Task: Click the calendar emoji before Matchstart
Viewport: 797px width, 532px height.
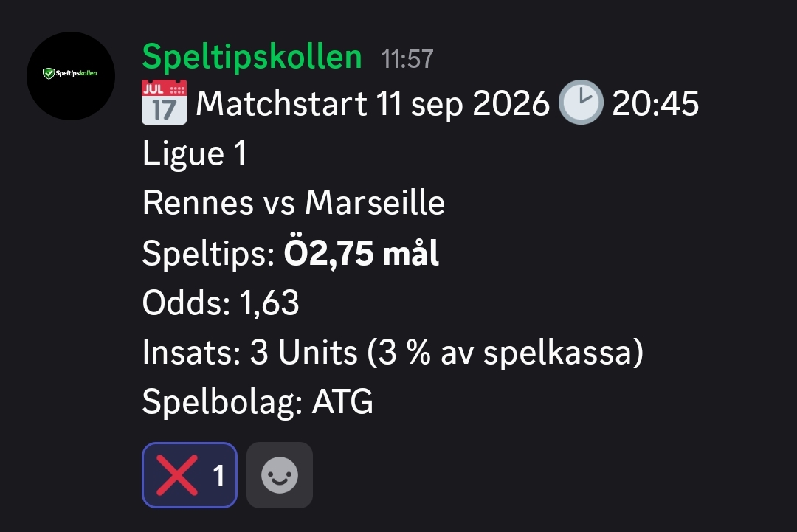Action: 164,102
